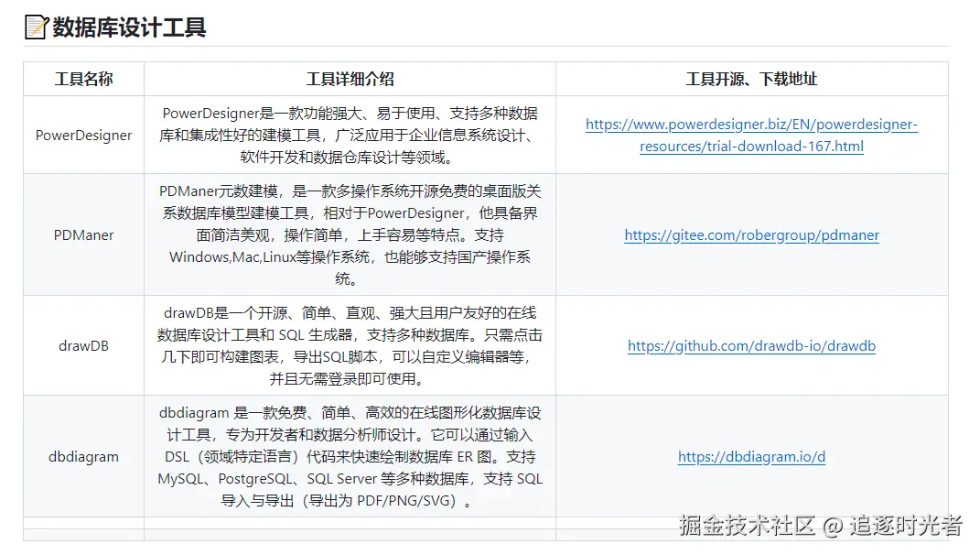Click the 工具开源、下载地址 column header
This screenshot has width=980, height=555.
751,79
